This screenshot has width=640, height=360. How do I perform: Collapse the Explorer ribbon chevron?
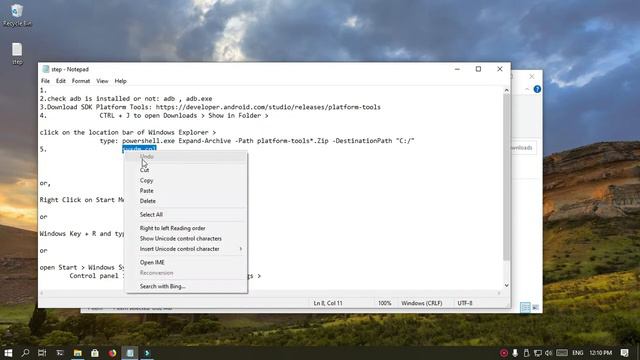pyautogui.click(x=527, y=89)
